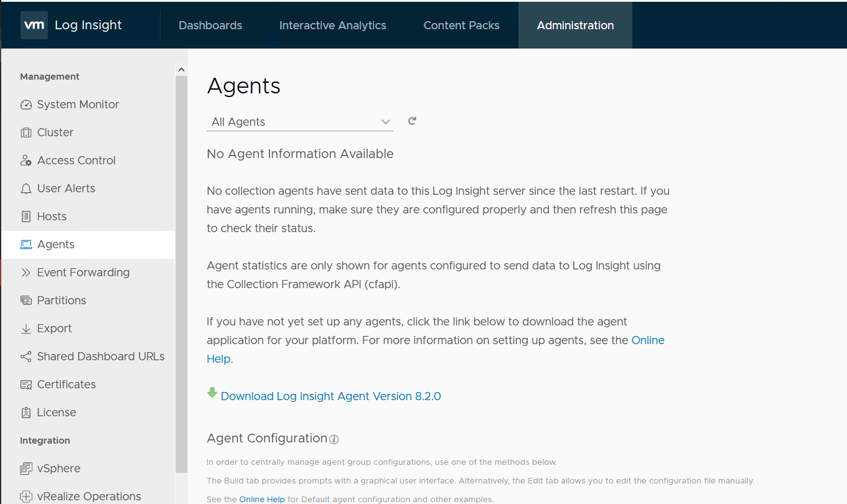This screenshot has height=504, width=847.
Task: Select the Event Forwarding icon
Action: [x=26, y=272]
